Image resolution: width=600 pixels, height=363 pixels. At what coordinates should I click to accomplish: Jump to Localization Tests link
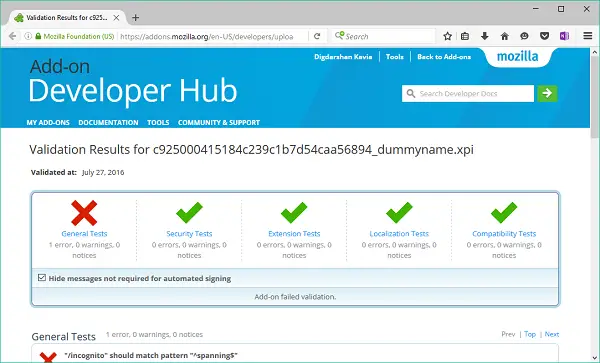(399, 233)
